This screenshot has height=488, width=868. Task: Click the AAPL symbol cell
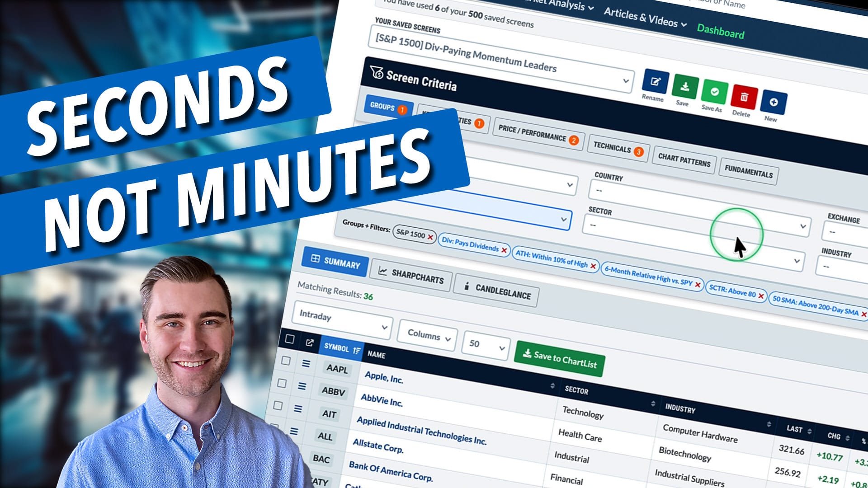coord(337,369)
